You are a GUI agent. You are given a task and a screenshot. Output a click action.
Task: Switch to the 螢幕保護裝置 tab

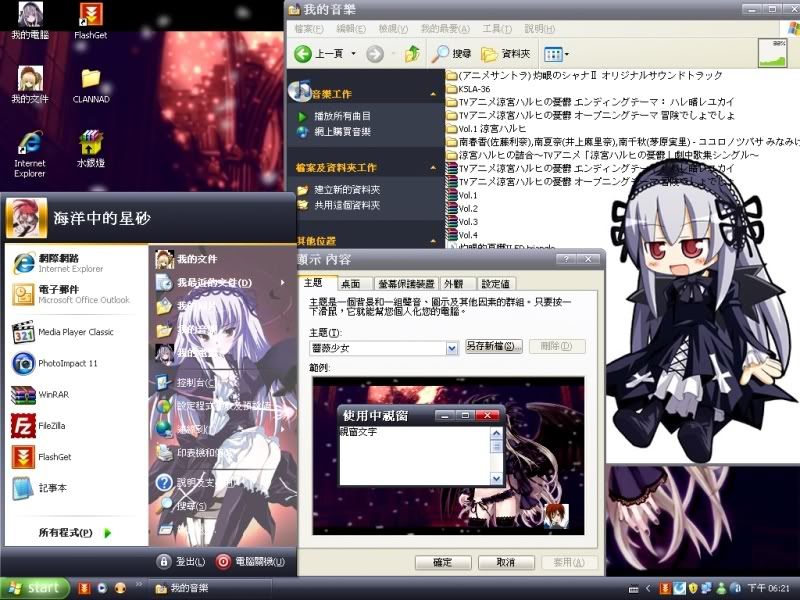click(x=406, y=284)
